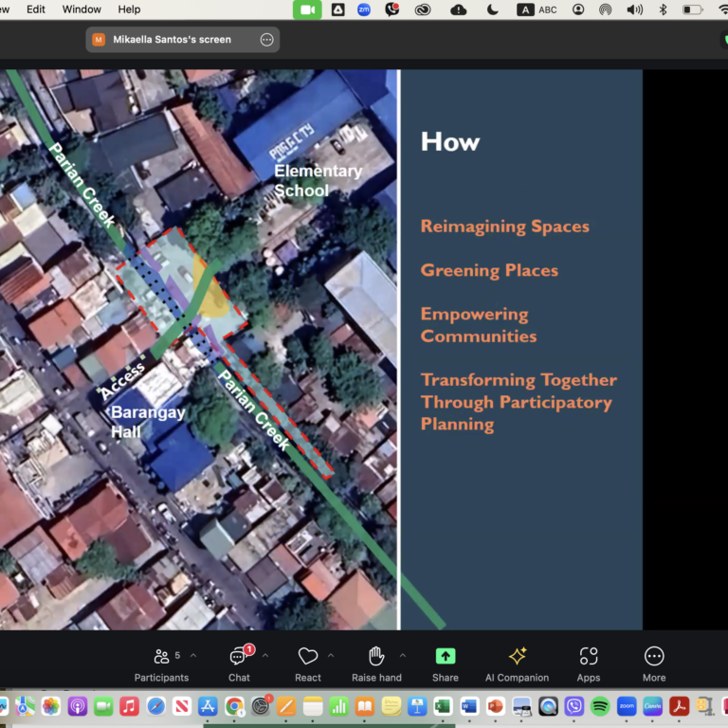
Task: Open Viber from the Dock
Action: click(x=574, y=706)
